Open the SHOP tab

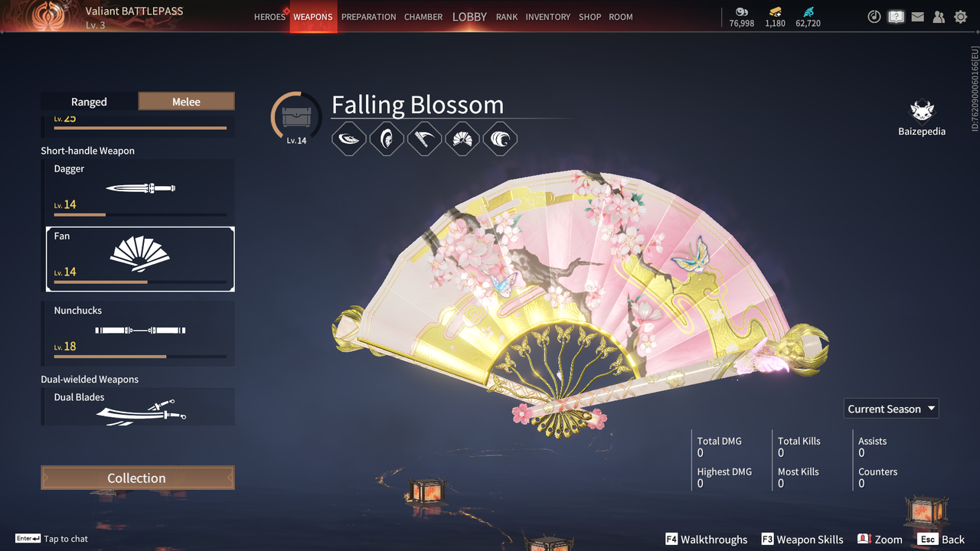590,17
